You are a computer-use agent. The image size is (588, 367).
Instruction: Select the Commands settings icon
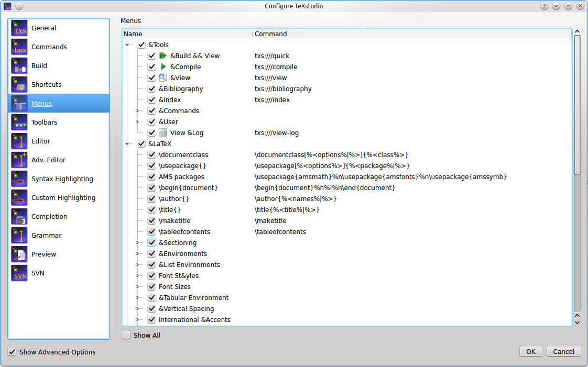[x=19, y=47]
